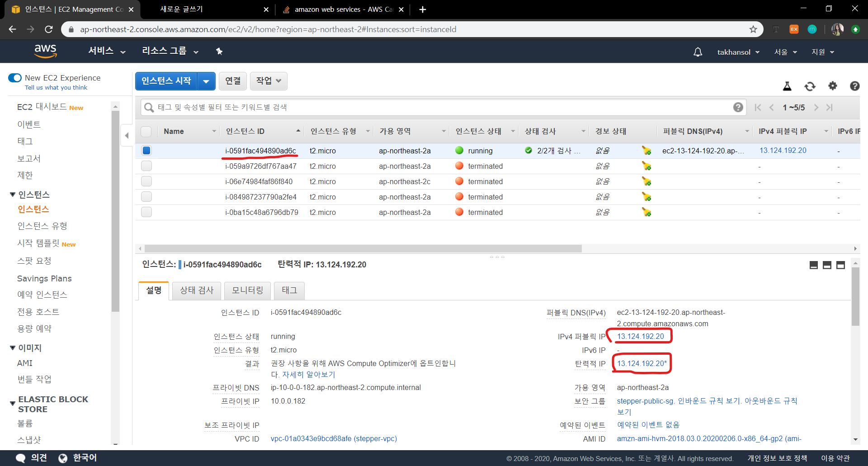Image resolution: width=868 pixels, height=466 pixels.
Task: Collapse the ELASTIC BLOCK STORE section
Action: [13, 403]
